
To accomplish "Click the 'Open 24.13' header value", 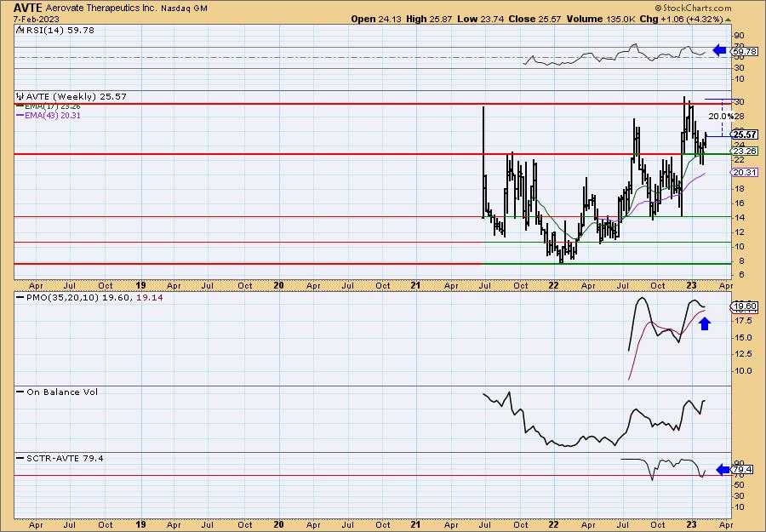I will point(374,19).
